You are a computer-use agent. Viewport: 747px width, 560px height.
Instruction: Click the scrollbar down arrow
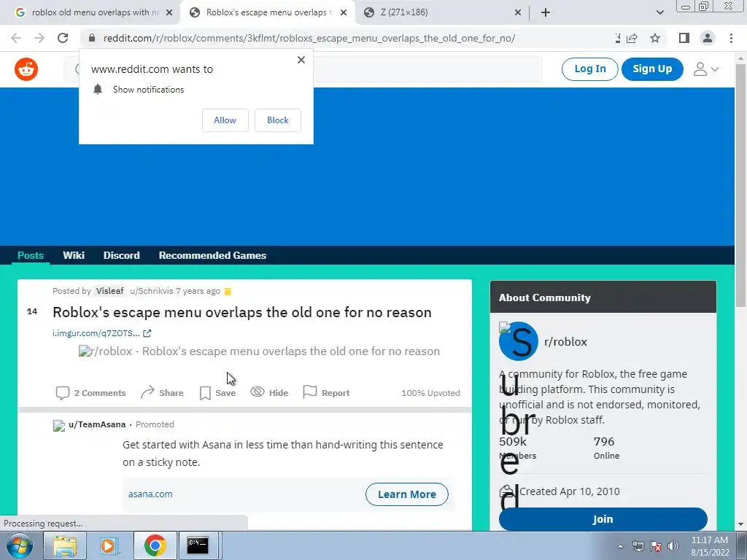pos(740,524)
